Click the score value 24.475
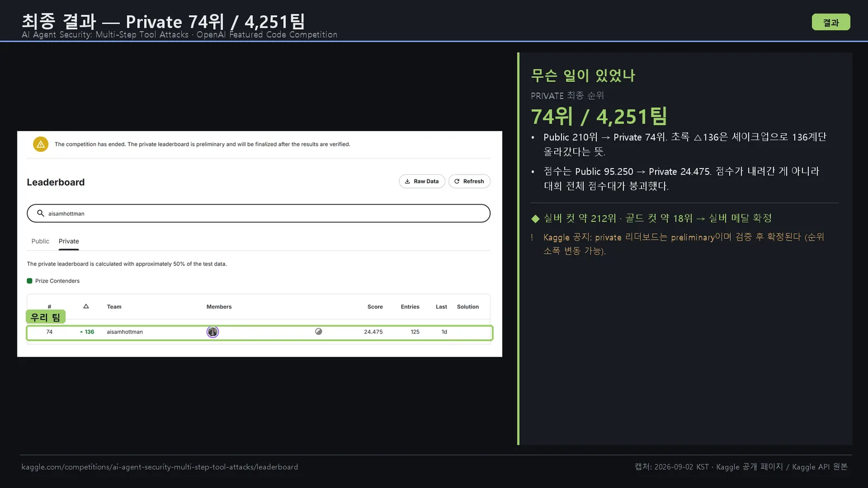 pos(373,332)
